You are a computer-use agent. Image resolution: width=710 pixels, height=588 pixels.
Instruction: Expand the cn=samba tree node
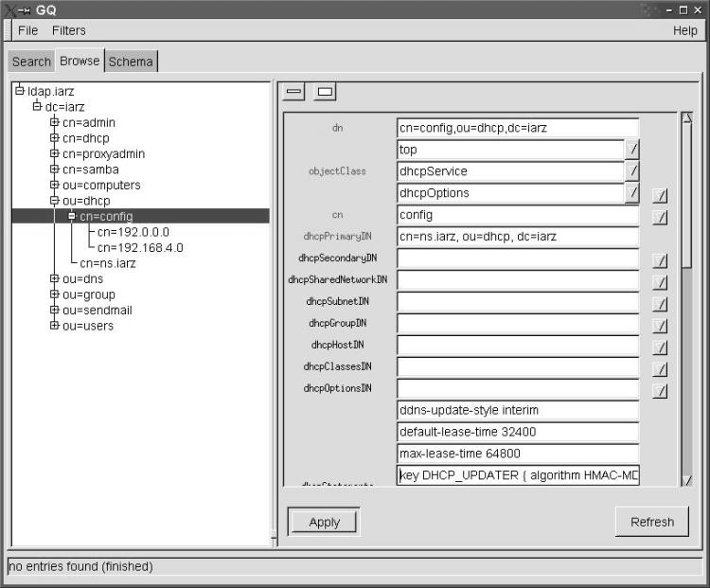click(x=55, y=169)
